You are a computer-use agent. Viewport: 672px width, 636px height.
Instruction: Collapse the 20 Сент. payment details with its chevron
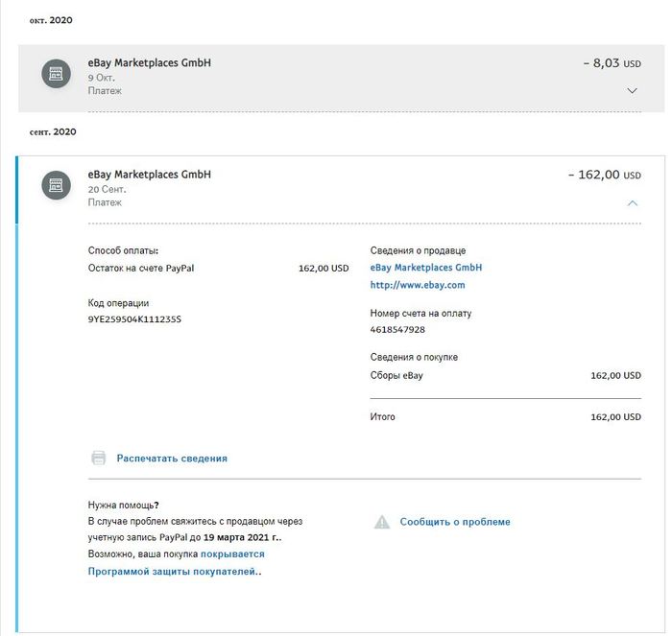coord(632,203)
